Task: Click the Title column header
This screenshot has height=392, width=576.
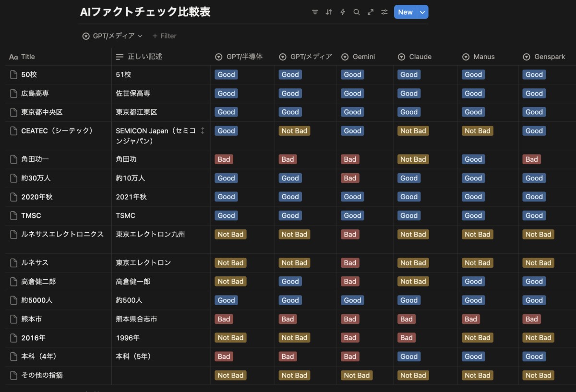Action: 28,57
